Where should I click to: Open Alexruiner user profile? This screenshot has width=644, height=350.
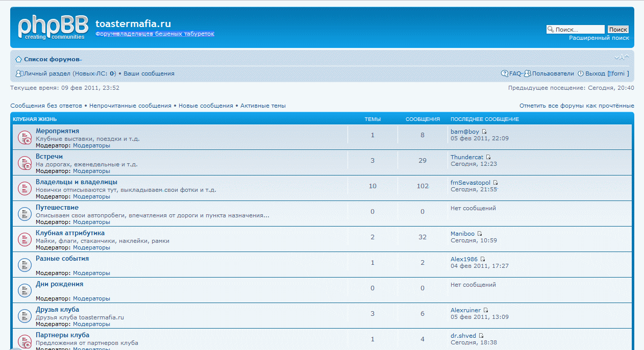tap(465, 310)
